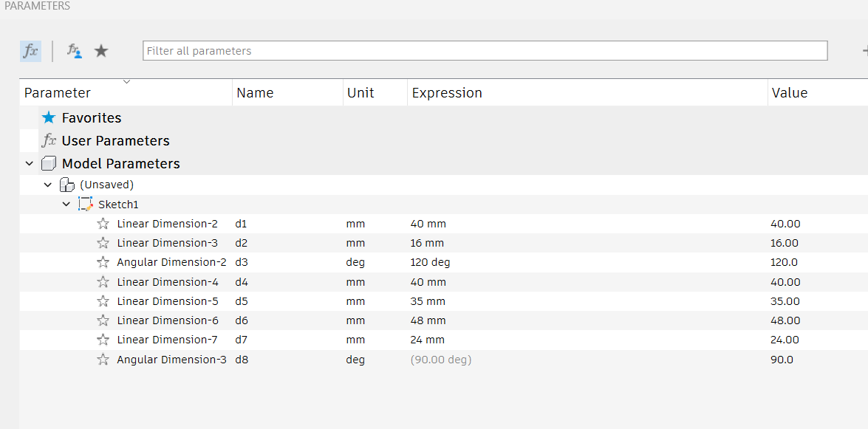Select the fx all parameters filter icon
Viewport: 868px width, 429px height.
pyautogui.click(x=30, y=51)
